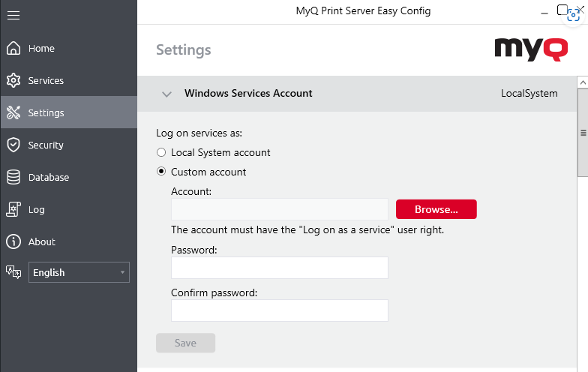The image size is (588, 372).
Task: Click the LocalSystem status text
Action: pyautogui.click(x=529, y=93)
